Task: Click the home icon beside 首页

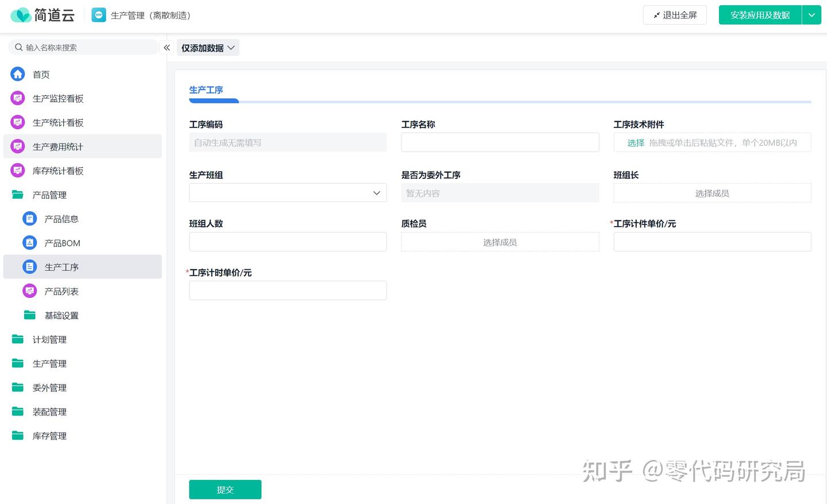Action: coord(18,74)
